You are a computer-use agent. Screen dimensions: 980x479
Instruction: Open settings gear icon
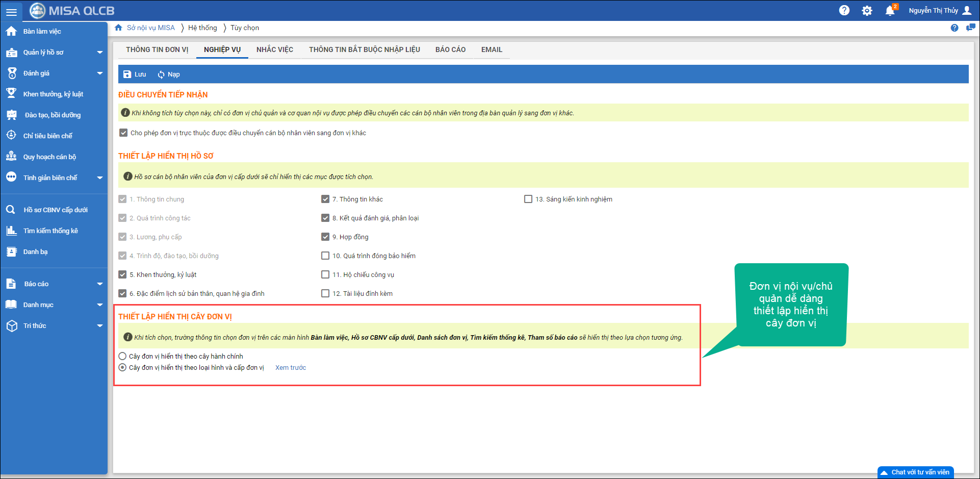867,11
